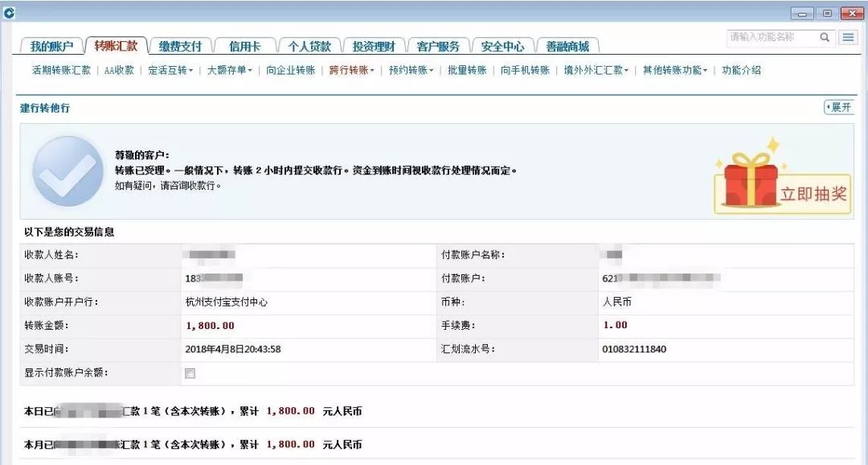868x465 pixels.
Task: Switch to the 个人贷款 tab
Action: [x=309, y=47]
